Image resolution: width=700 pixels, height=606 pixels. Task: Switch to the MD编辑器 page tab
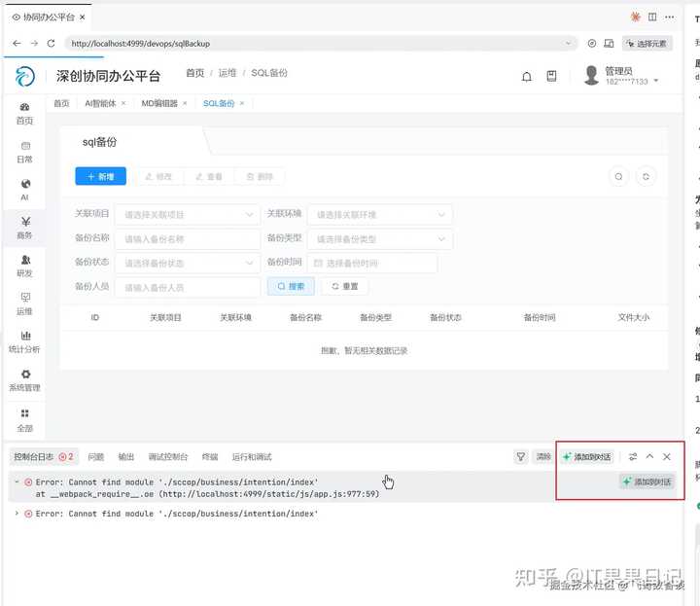159,104
